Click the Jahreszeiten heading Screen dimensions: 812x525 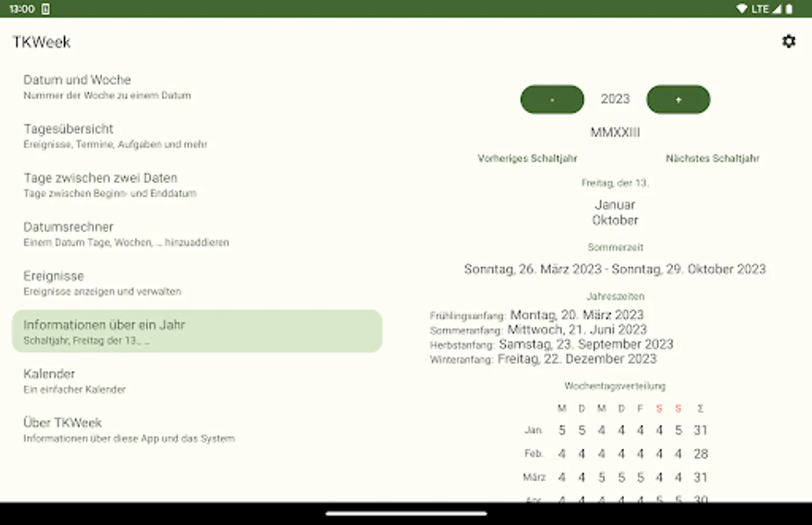tap(615, 296)
